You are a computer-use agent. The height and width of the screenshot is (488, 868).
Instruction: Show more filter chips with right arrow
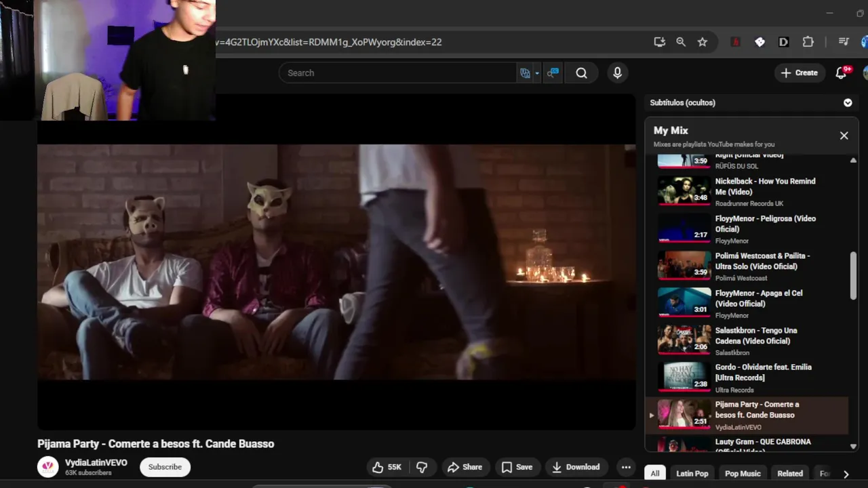point(846,474)
